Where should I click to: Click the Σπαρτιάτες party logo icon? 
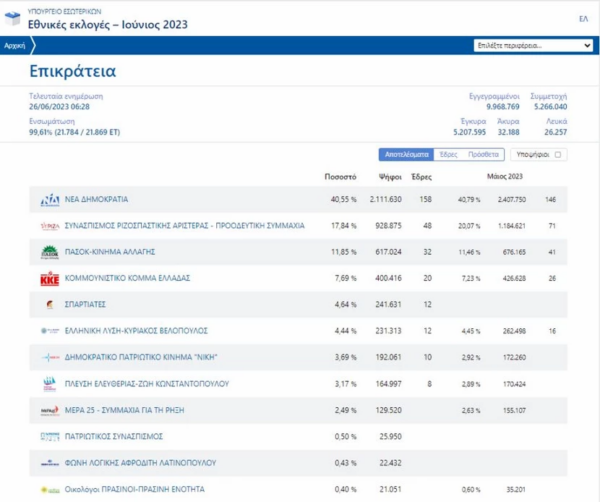pos(49,304)
